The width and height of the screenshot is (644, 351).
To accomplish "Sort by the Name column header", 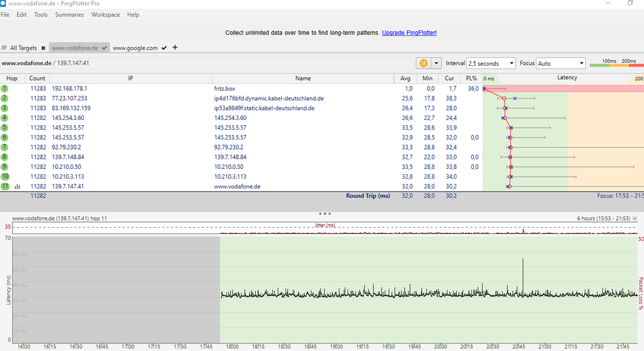I will pyautogui.click(x=303, y=78).
